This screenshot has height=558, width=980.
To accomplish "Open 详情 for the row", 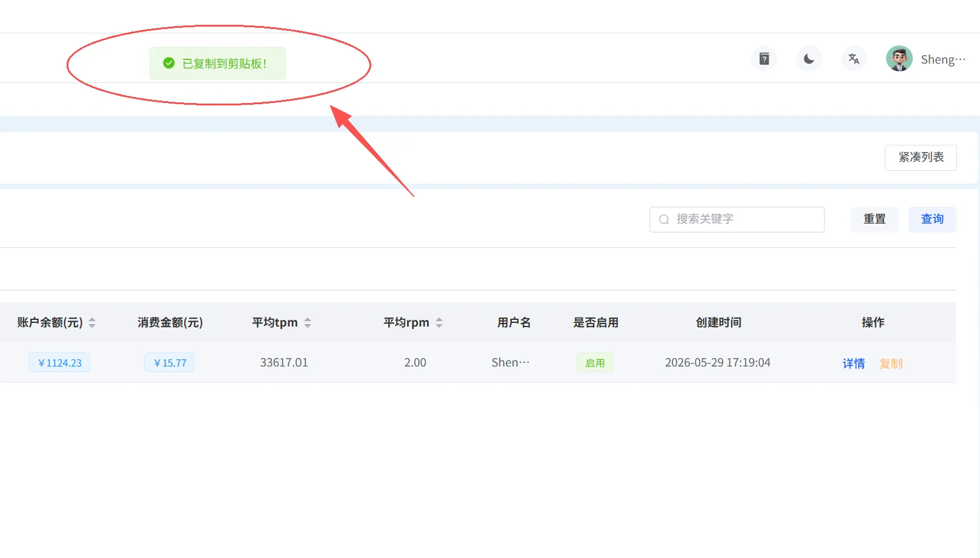I will tap(853, 364).
